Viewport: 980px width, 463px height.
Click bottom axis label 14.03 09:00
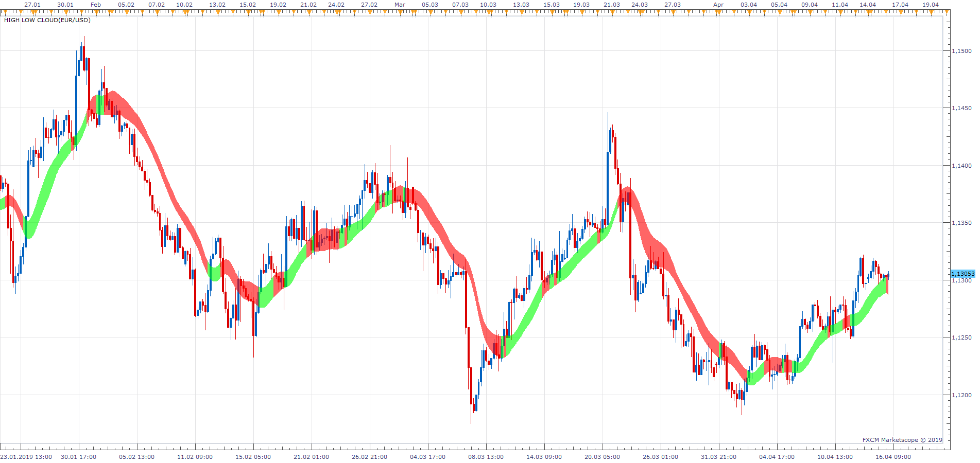point(544,457)
